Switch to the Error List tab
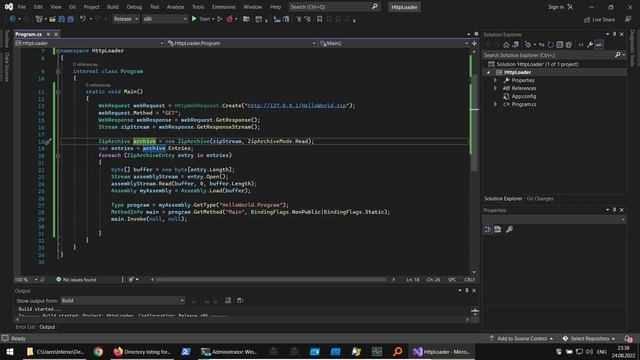The height and width of the screenshot is (360, 640). [25, 327]
